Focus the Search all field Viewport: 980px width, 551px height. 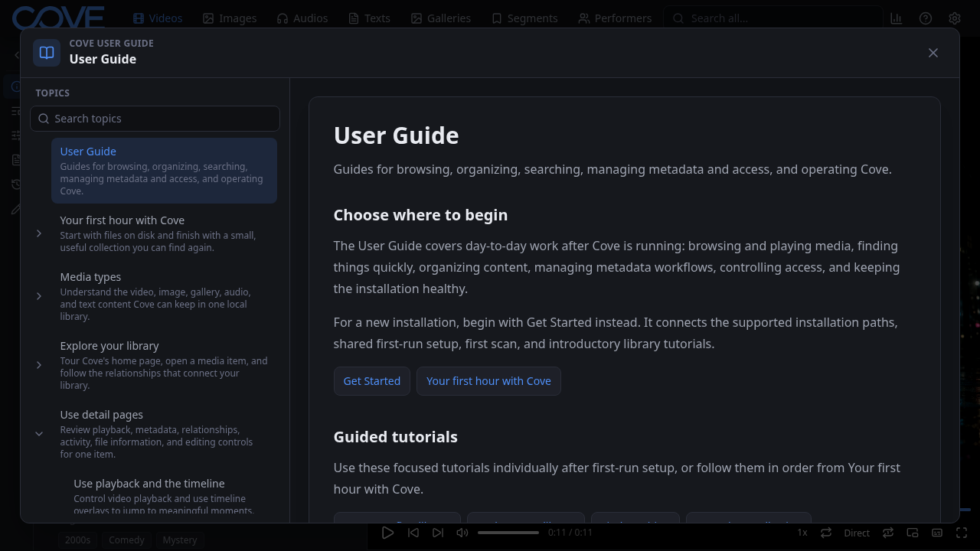(x=773, y=18)
